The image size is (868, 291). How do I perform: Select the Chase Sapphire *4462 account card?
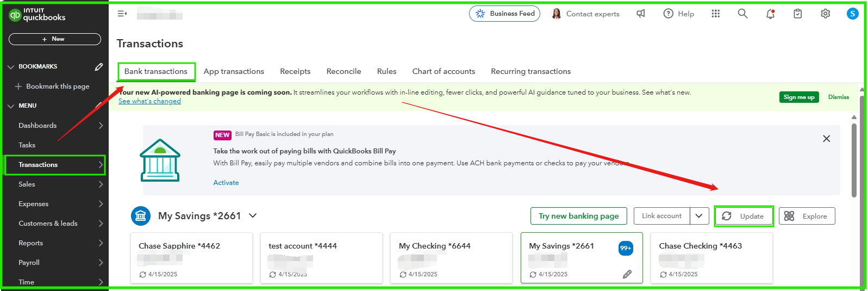click(191, 258)
